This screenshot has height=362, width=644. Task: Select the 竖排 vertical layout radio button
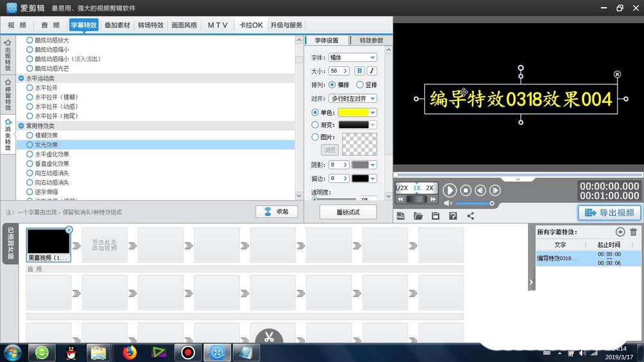pyautogui.click(x=360, y=84)
